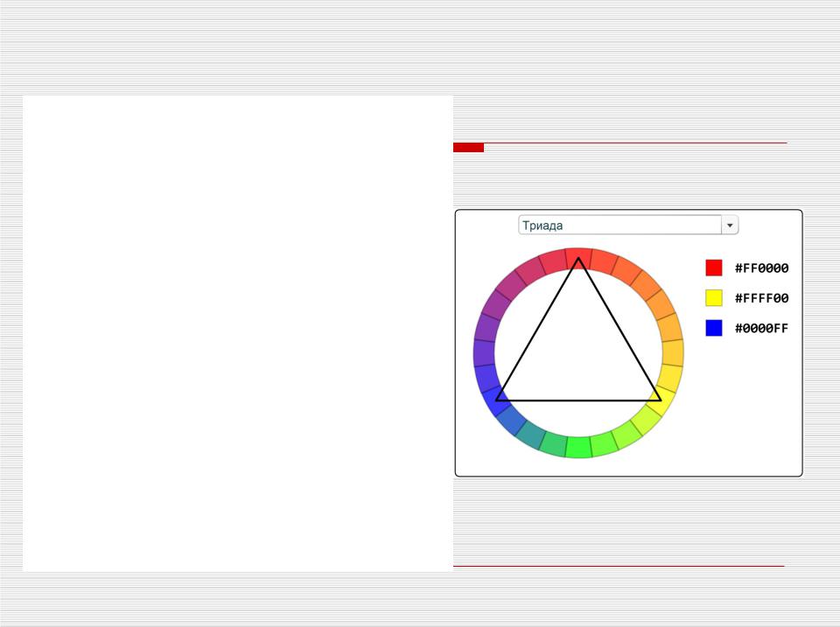Click the #FF0000 hex code text

pyautogui.click(x=761, y=268)
